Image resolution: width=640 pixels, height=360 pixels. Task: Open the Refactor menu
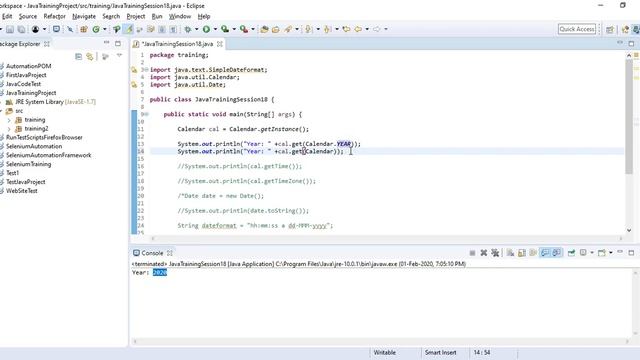coord(54,16)
